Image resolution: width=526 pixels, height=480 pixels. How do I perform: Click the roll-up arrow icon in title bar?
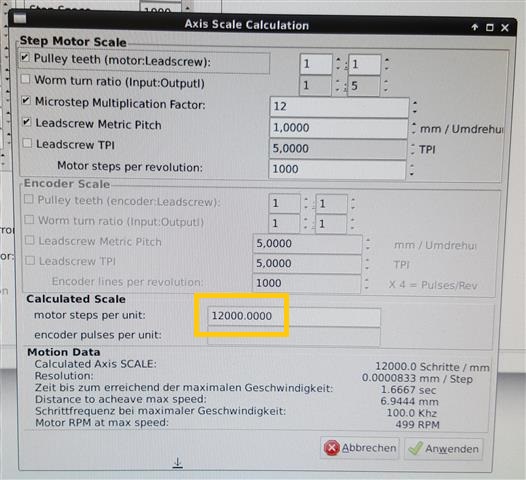(475, 27)
